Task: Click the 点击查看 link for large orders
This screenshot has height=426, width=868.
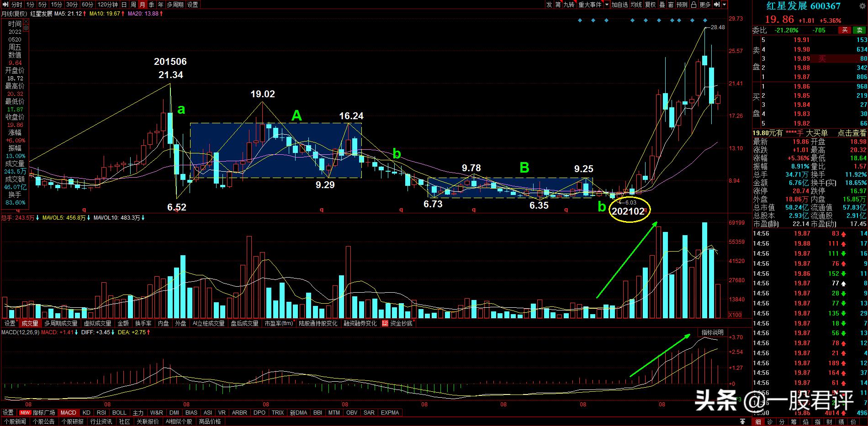Action: tap(852, 133)
